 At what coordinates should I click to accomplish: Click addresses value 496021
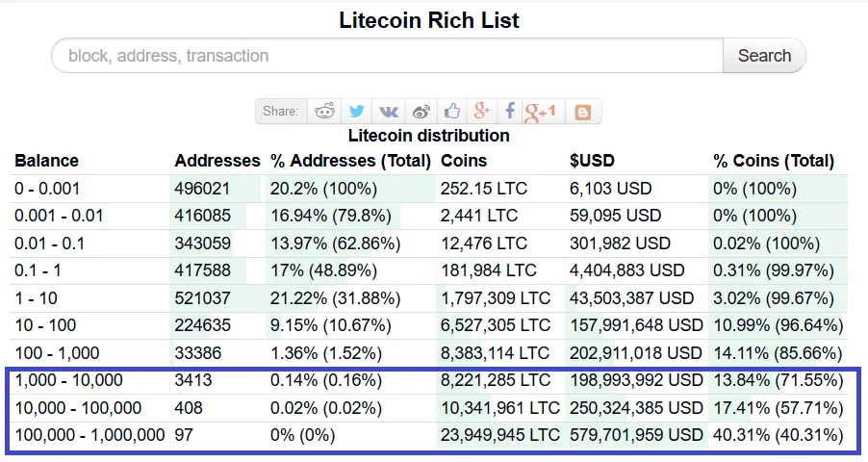point(202,189)
